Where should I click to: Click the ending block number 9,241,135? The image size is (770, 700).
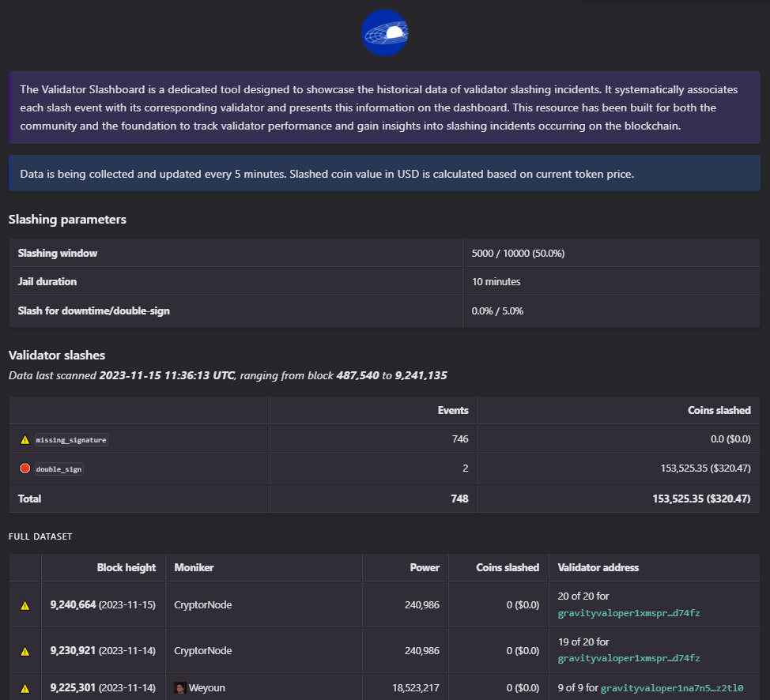point(421,375)
